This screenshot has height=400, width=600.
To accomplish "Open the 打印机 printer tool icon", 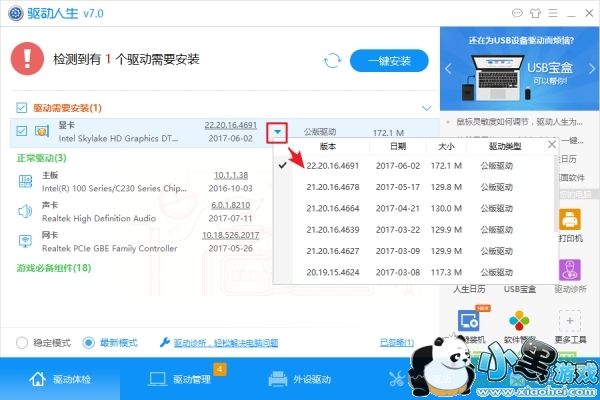I will (x=570, y=220).
